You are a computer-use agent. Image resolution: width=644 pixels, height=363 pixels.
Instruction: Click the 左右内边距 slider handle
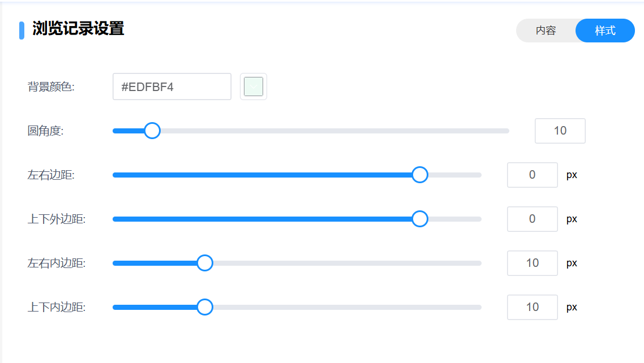tap(204, 263)
